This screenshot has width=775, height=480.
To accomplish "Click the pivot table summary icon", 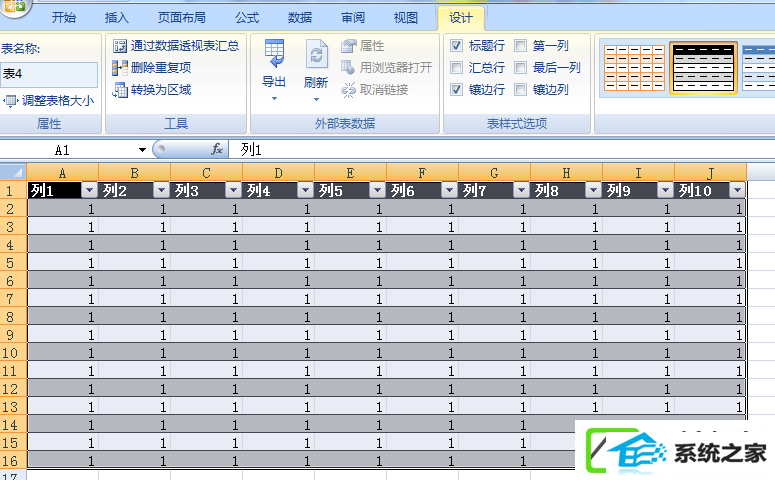I will point(120,46).
